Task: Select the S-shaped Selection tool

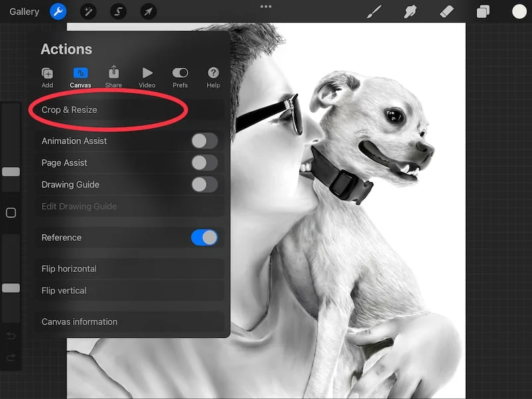Action: click(118, 11)
